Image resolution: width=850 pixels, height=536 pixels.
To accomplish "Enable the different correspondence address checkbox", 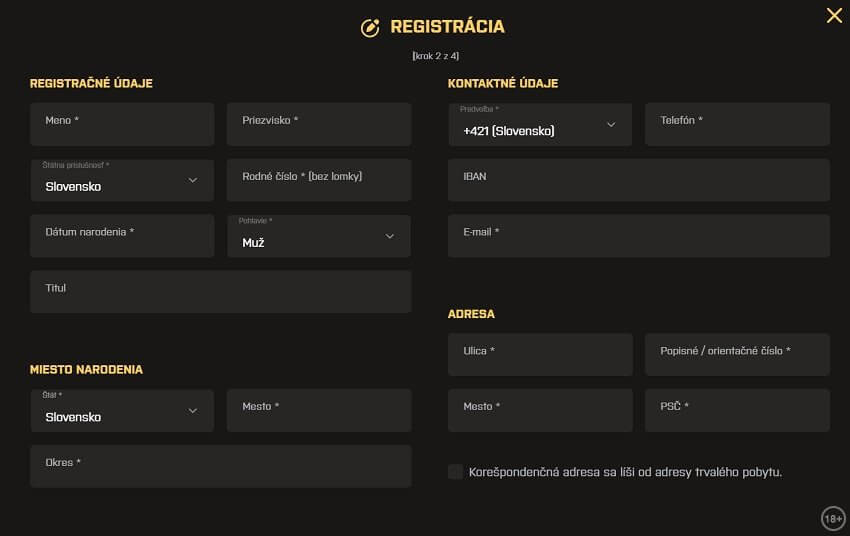I will coord(456,472).
